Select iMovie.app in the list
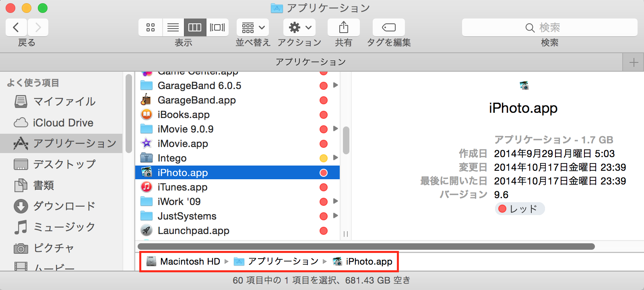 [x=237, y=143]
